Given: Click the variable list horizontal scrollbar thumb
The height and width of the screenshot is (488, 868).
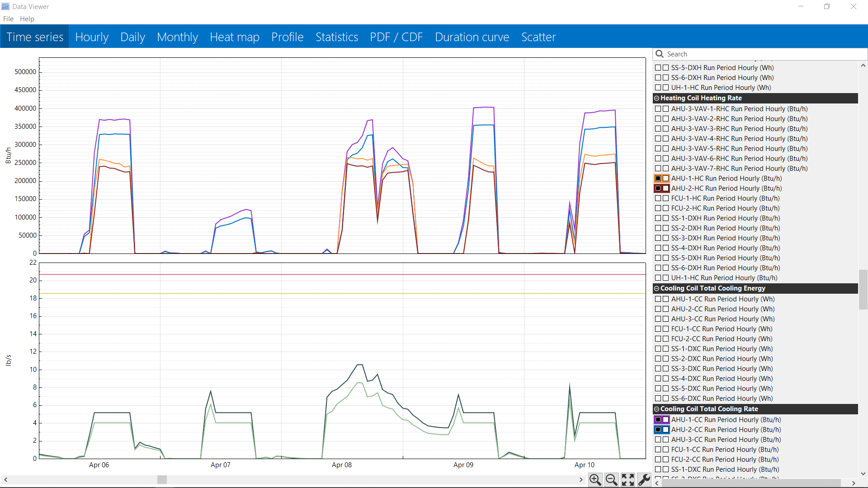Looking at the screenshot, I should click(750, 483).
